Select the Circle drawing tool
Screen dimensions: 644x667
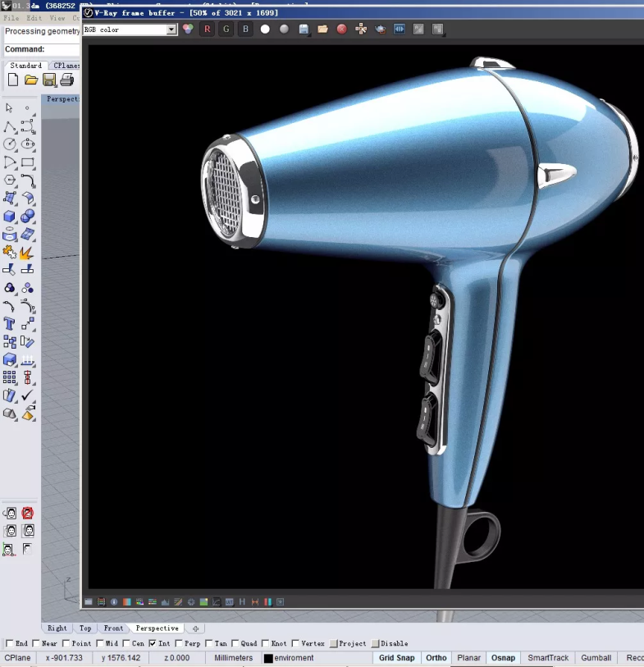click(x=9, y=144)
